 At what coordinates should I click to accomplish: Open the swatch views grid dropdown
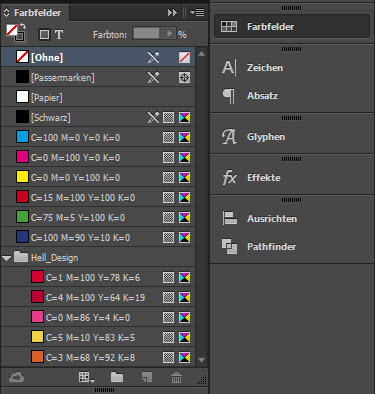pyautogui.click(x=87, y=377)
